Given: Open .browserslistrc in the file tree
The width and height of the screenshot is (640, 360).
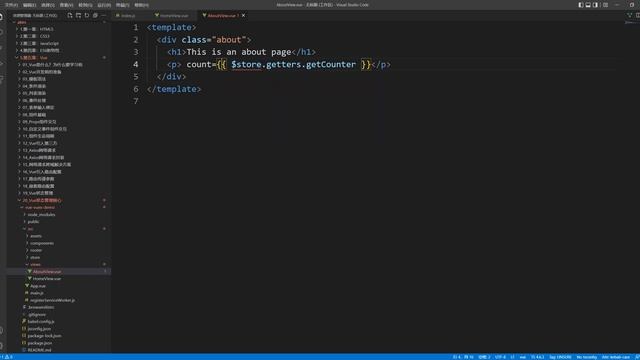Looking at the screenshot, I should pyautogui.click(x=58, y=307).
